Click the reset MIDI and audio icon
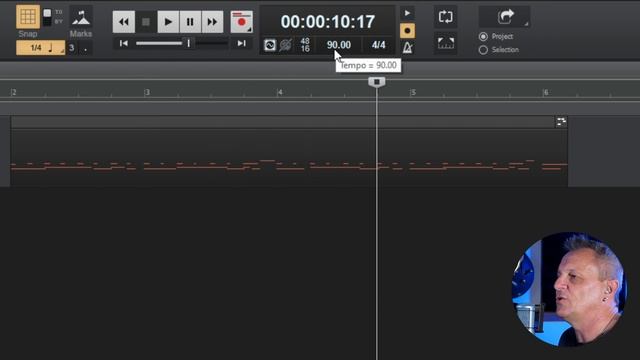Image resolution: width=640 pixels, height=360 pixels. (286, 45)
